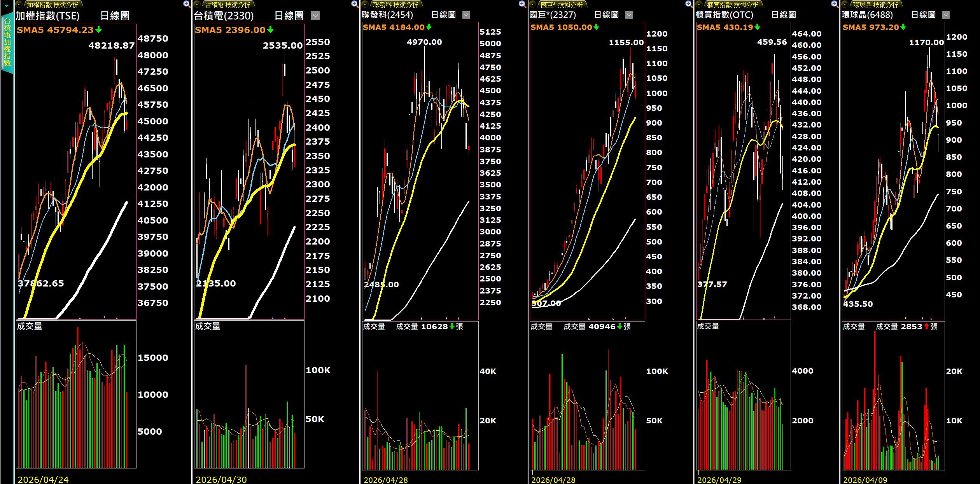Click the zoom magnifier on 台積電 chart panel
The width and height of the screenshot is (980, 484).
pyautogui.click(x=355, y=4)
